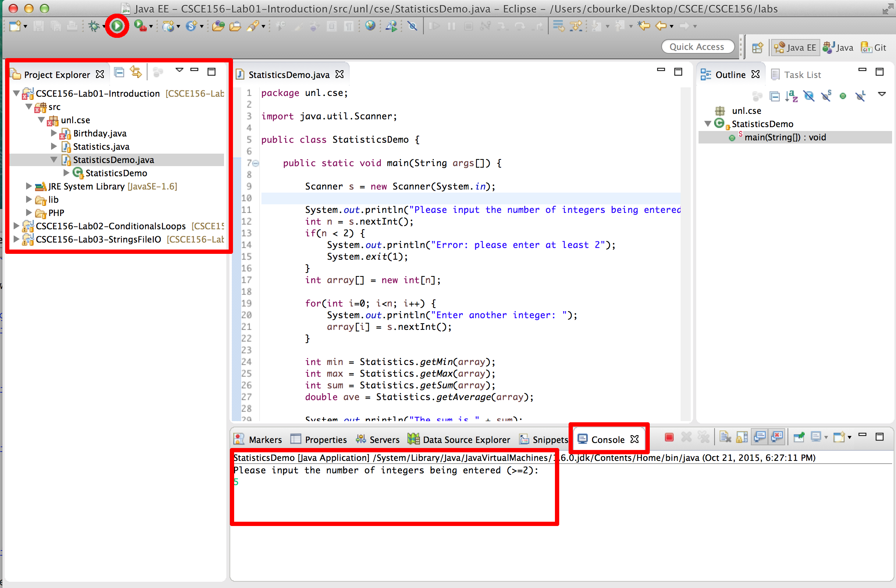Viewport: 896px width, 588px height.
Task: Click the Open Type icon
Action: pos(218,26)
